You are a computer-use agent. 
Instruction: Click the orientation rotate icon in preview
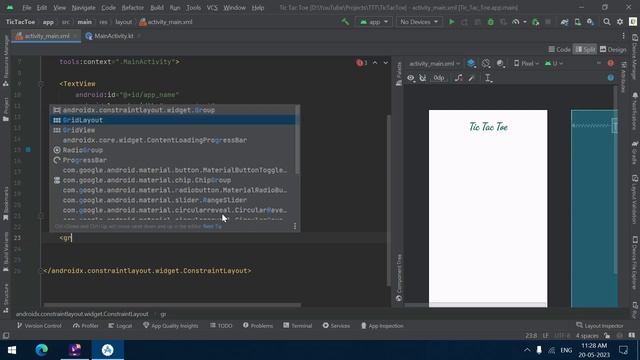pos(486,63)
